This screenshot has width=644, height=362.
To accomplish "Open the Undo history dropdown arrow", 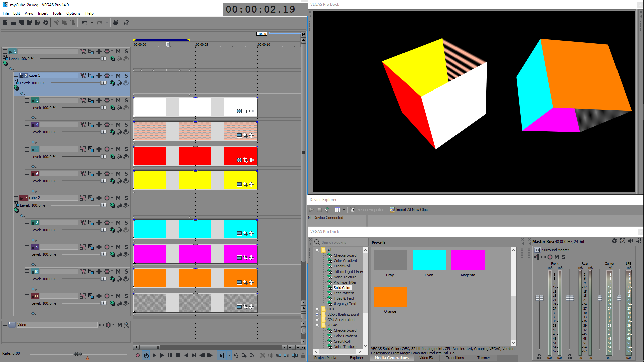I will (x=92, y=23).
